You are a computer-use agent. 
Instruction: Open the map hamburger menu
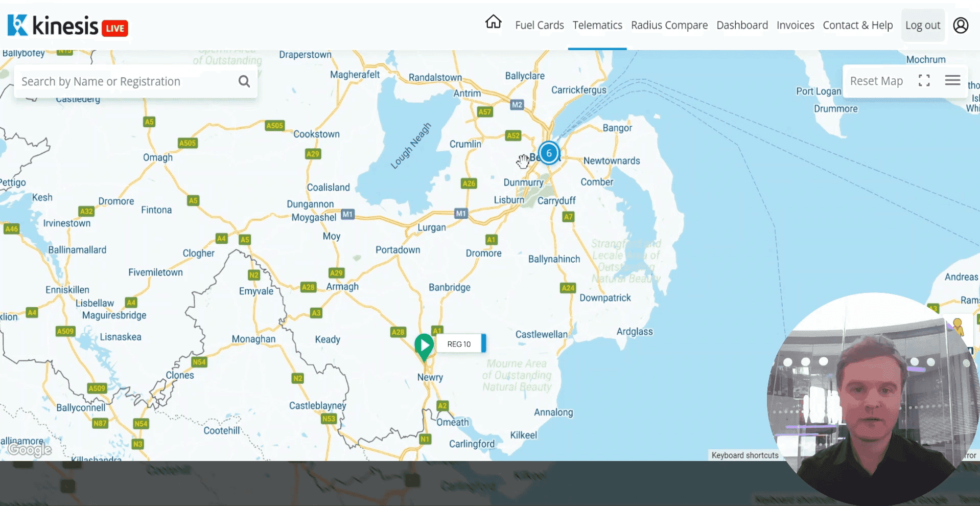click(x=952, y=81)
